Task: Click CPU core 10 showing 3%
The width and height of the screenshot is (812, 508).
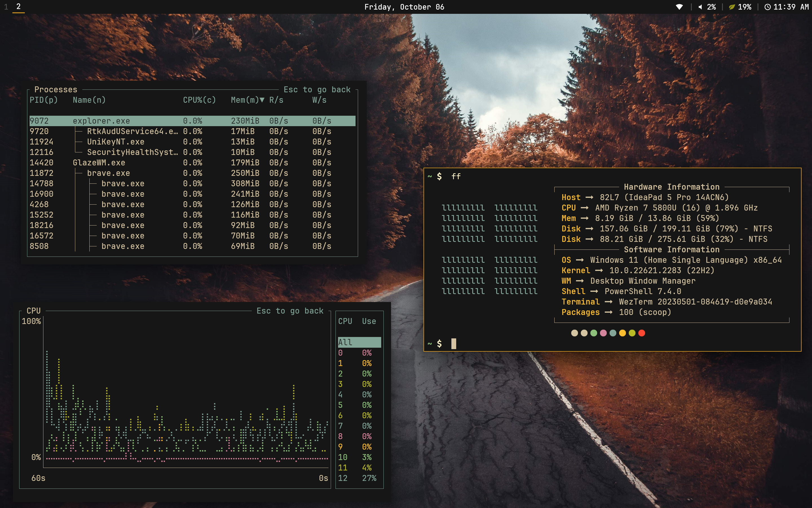Action: 359,457
